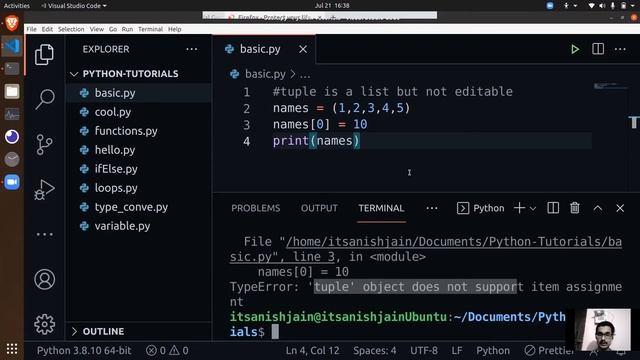Open the new terminal launch profile dropdown
This screenshot has height=360, width=640.
point(533,209)
